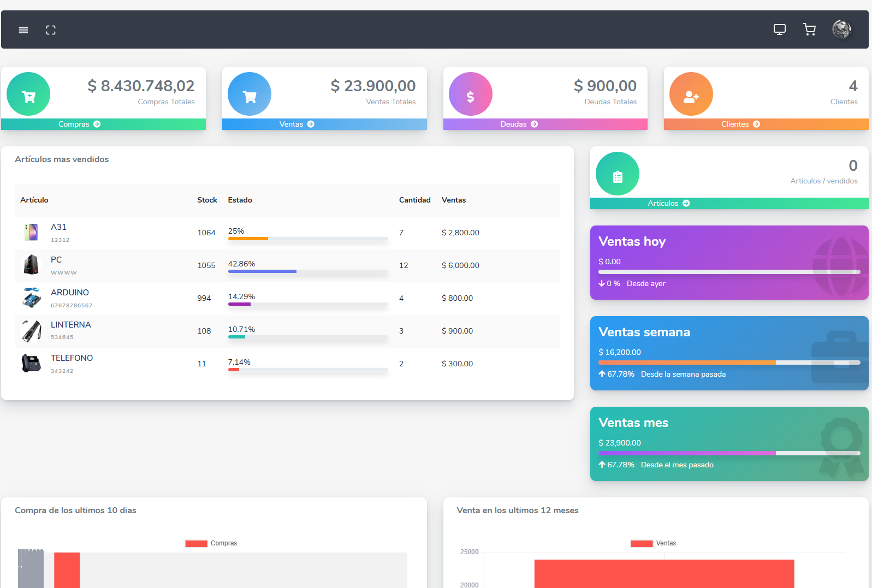The image size is (872, 588).
Task: Open the Ventas details link
Action: coord(296,124)
